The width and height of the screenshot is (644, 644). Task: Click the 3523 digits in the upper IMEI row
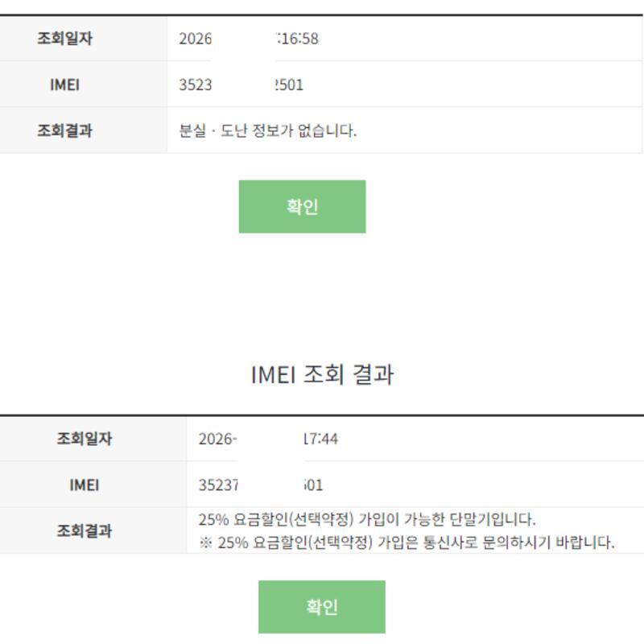[196, 85]
